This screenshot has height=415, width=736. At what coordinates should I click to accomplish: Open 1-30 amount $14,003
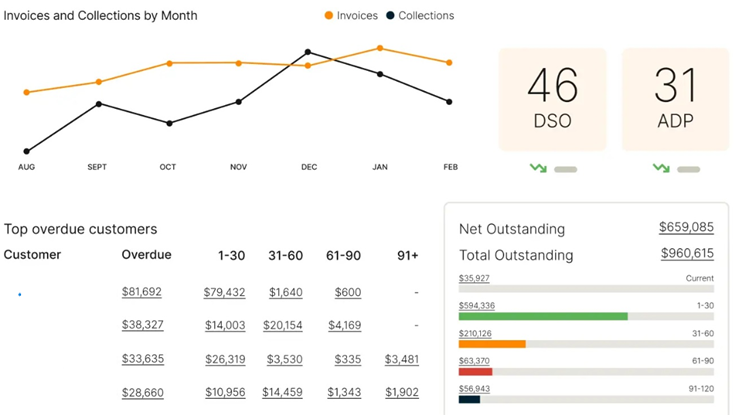tap(225, 325)
